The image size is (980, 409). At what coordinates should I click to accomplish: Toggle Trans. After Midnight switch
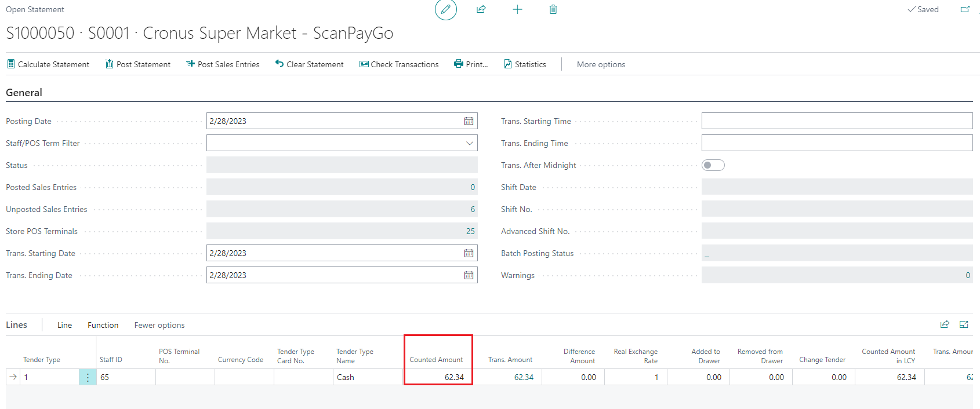[713, 165]
